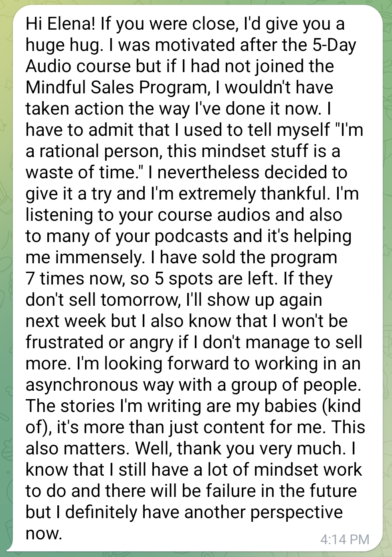
Task: Click the words "huge hug"
Action: coord(63,45)
